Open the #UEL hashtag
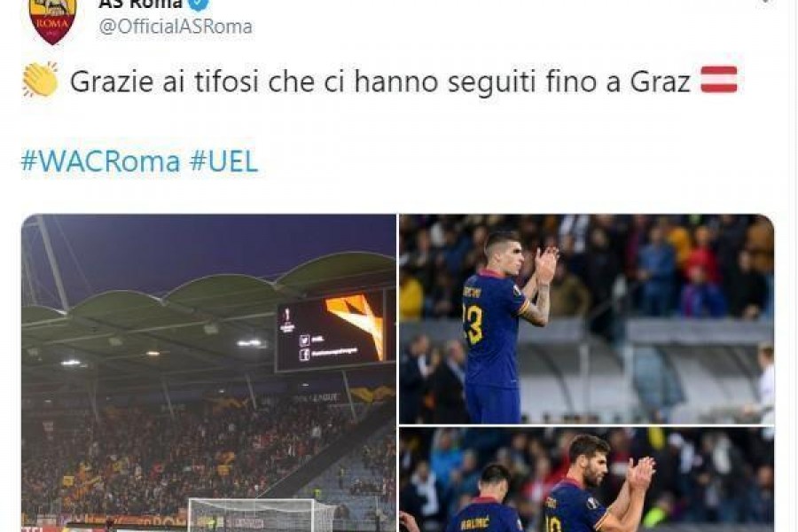The image size is (798, 532). pos(224,161)
